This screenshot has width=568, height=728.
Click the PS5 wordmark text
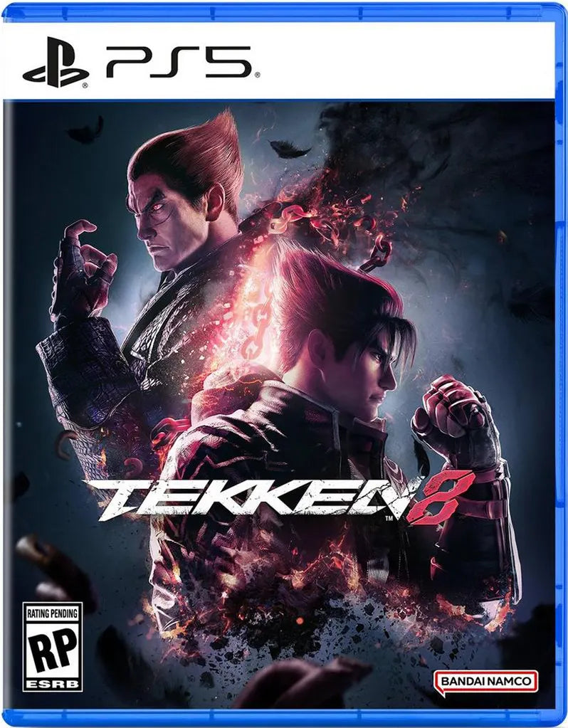(x=179, y=62)
